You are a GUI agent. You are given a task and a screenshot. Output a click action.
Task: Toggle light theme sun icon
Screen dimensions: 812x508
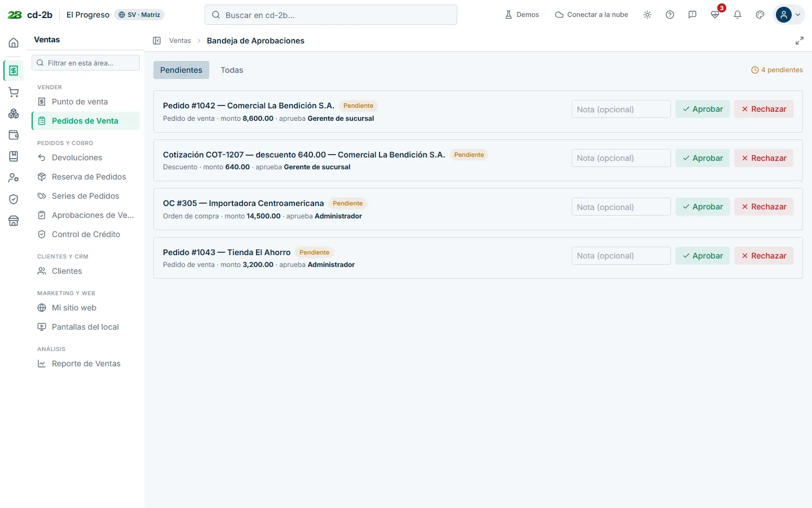coord(647,15)
